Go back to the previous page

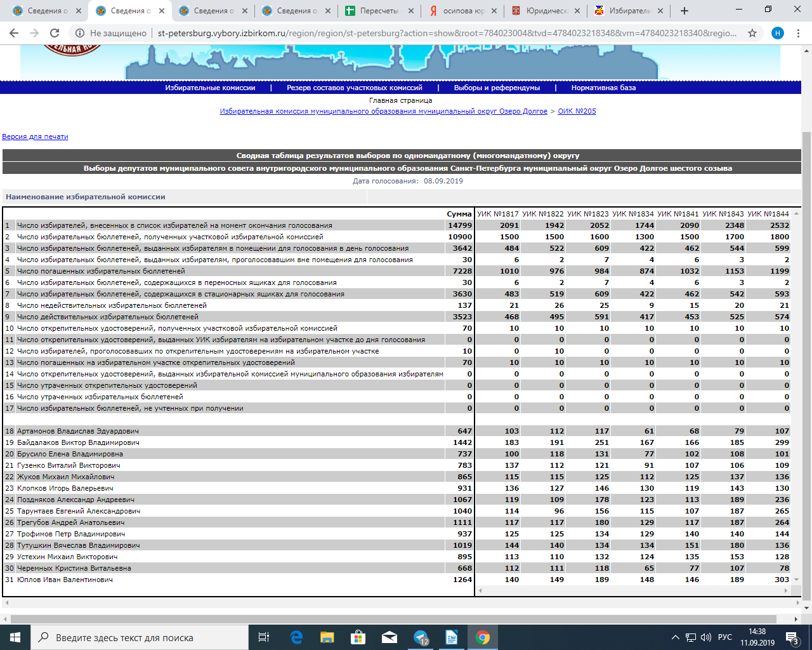(14, 33)
